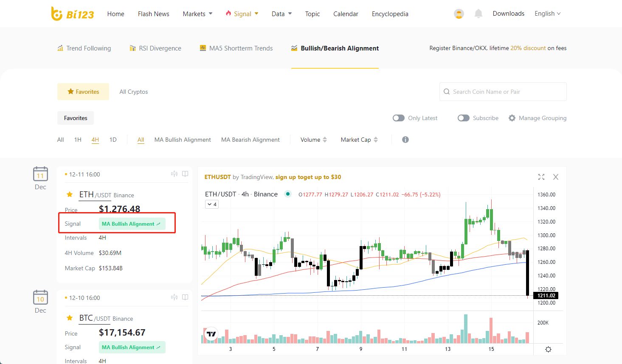Open Topic menu item
The image size is (622, 364).
click(312, 14)
